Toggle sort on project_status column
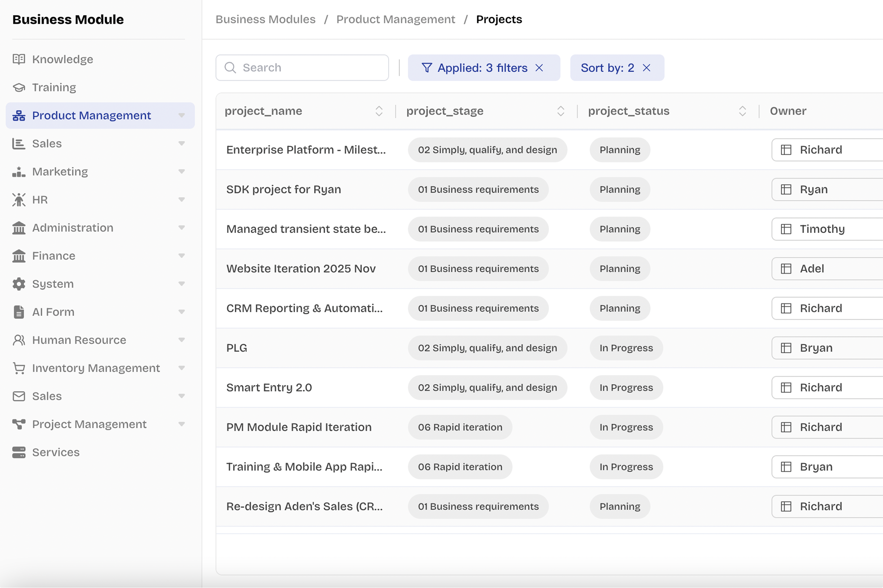Viewport: 883px width, 588px height. 742,111
